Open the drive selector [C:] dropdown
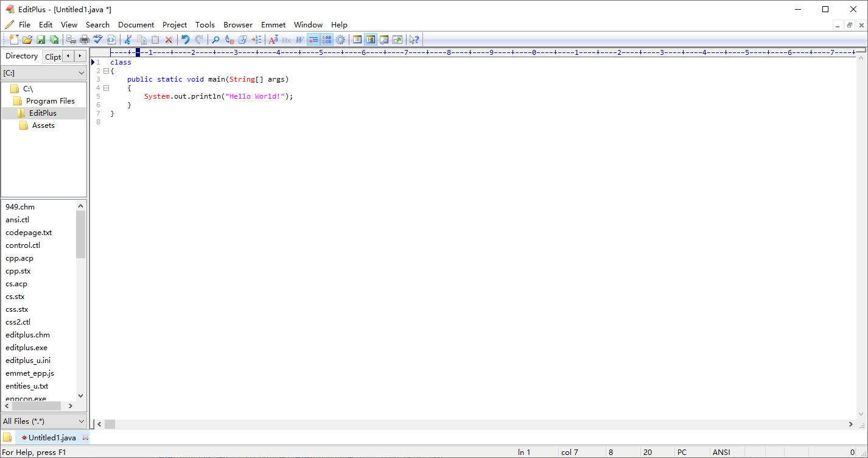Viewport: 868px width, 458px height. [44, 73]
